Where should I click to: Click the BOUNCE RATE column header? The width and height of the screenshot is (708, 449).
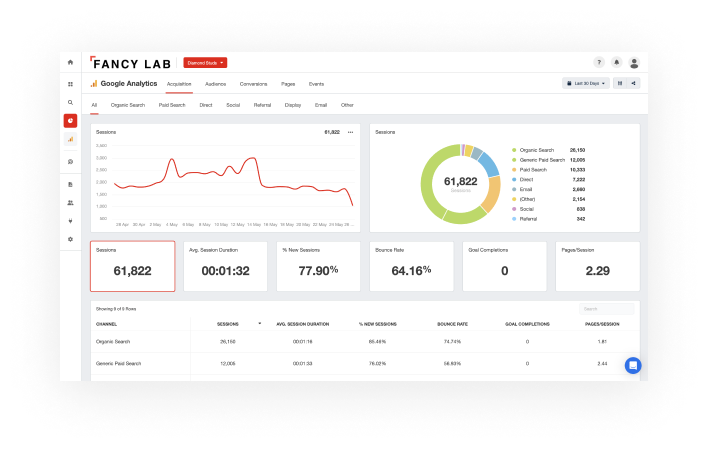point(452,324)
